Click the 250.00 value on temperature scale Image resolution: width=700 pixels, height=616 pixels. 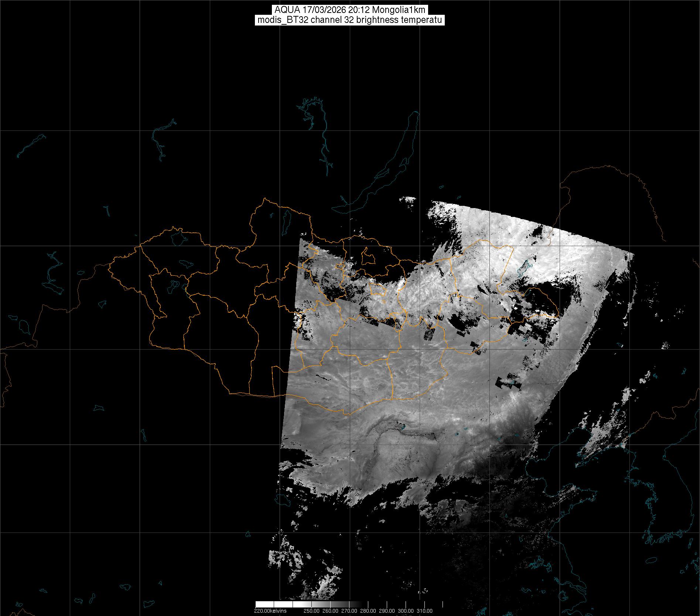coord(311,611)
